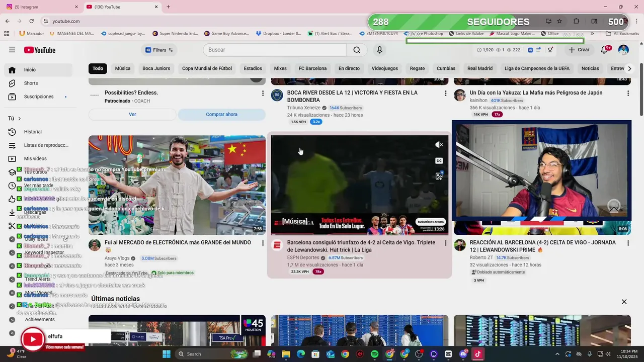Screen dimensions: 644x362
Task: Open a new browser tab
Action: tap(168, 7)
